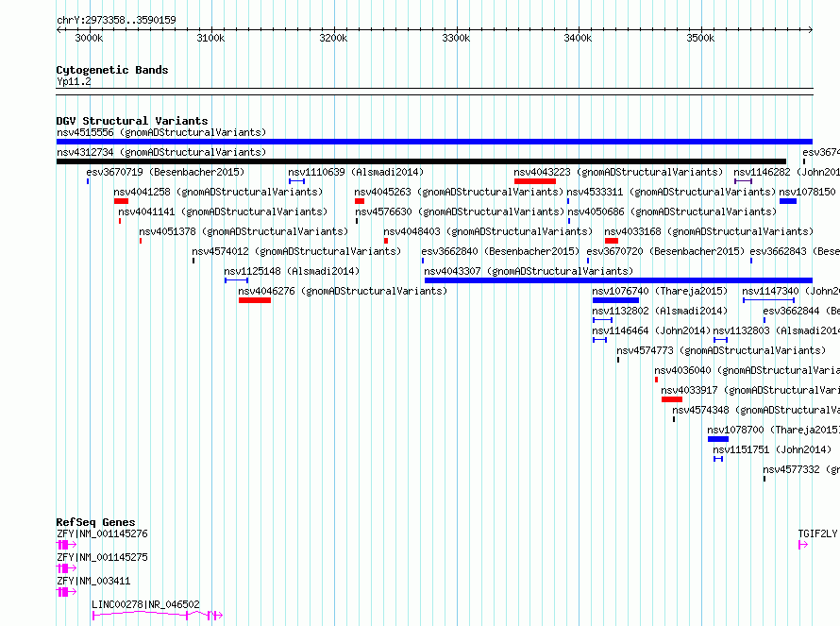Click the 3000k ruler mark
Image resolution: width=840 pixels, height=626 pixels.
[x=89, y=38]
